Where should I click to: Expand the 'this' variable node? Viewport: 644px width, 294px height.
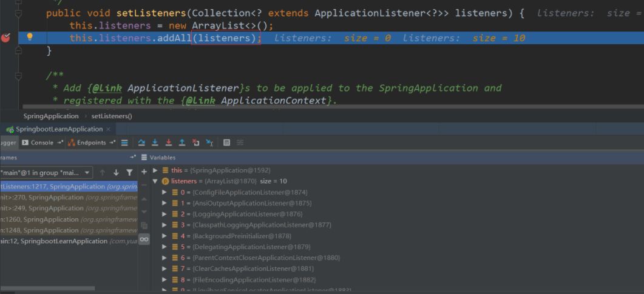pos(155,170)
